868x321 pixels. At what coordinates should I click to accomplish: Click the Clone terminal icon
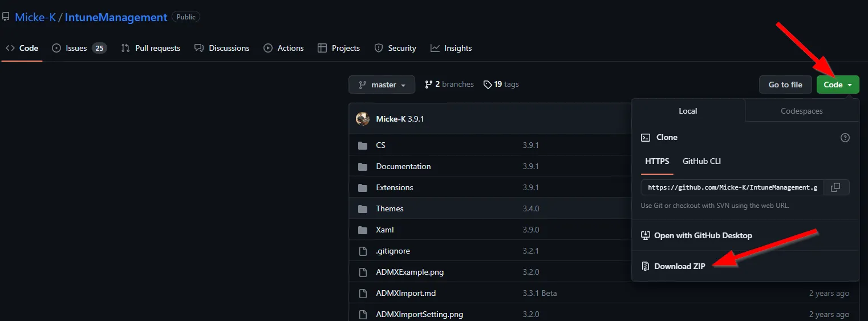(646, 138)
